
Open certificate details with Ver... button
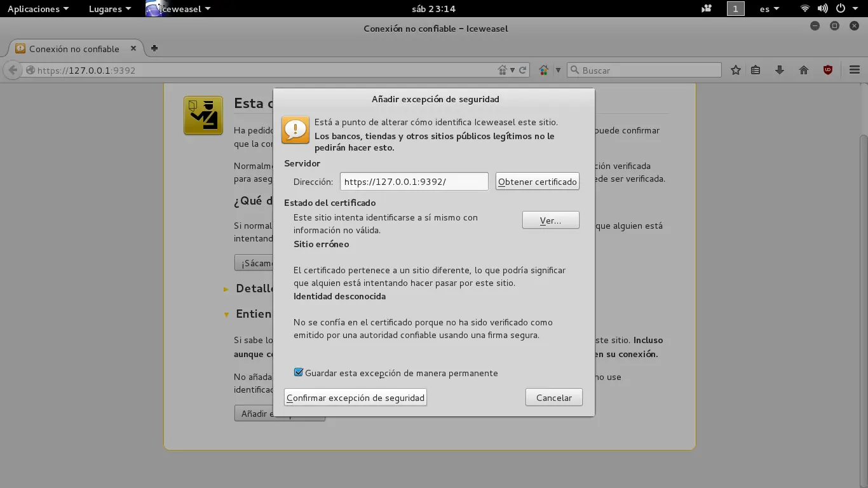(550, 220)
